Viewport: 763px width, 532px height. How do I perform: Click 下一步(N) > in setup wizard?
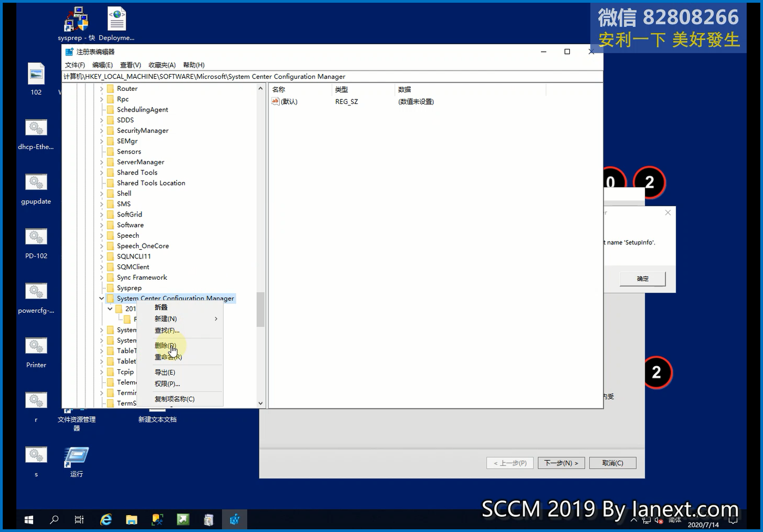point(562,463)
